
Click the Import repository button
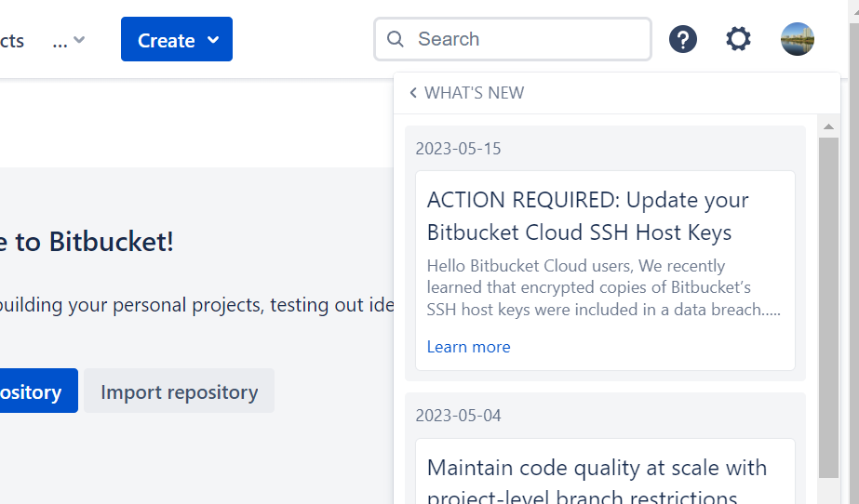[x=179, y=391]
